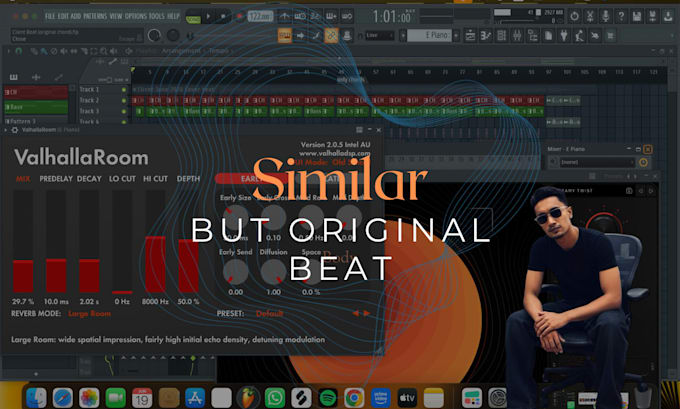This screenshot has height=409, width=680.
Task: Open the PATTERNS menu
Action: tap(95, 16)
